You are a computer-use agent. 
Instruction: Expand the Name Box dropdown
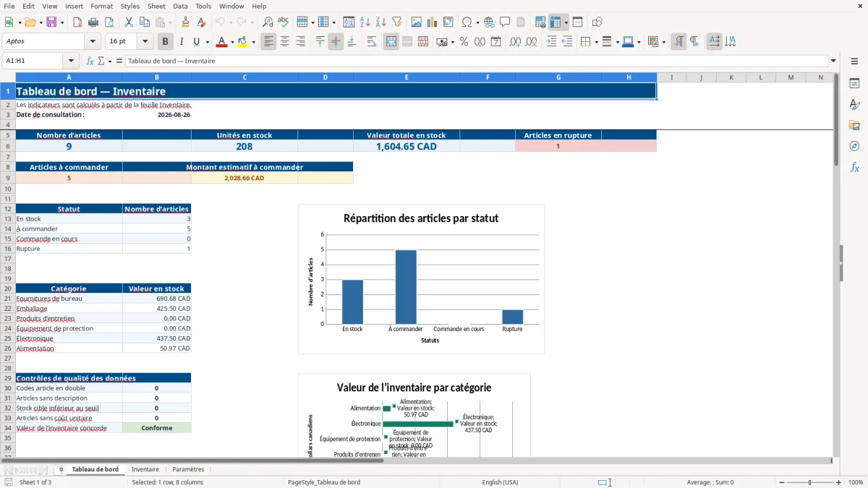pos(71,61)
